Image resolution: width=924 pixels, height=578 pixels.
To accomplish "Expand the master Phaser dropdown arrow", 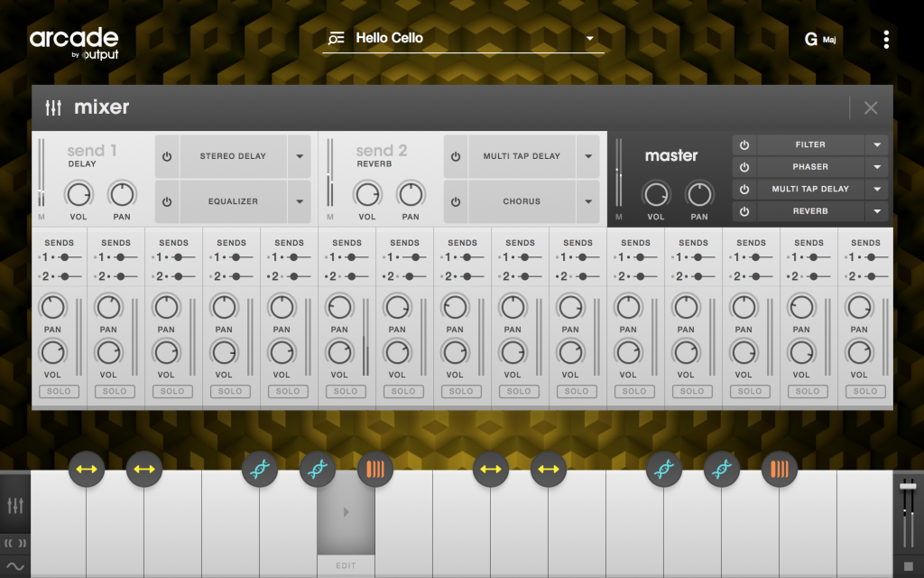I will point(877,167).
